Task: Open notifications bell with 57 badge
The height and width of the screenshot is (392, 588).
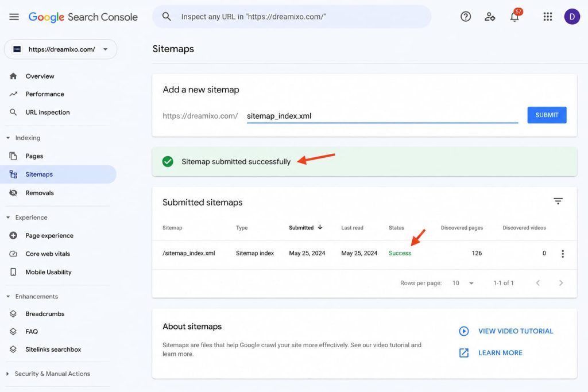Action: tap(515, 16)
